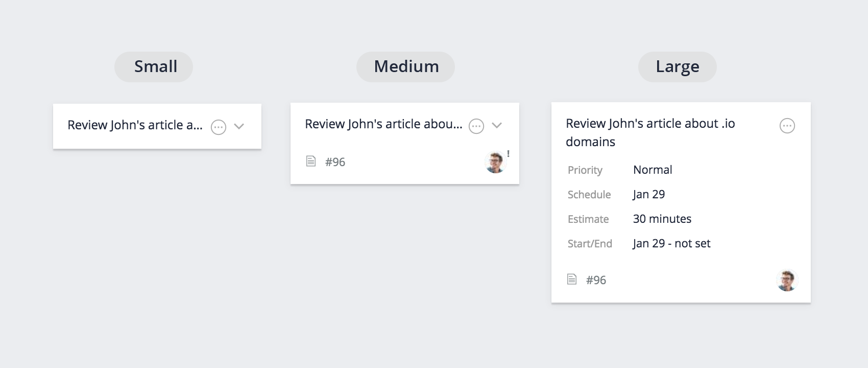Screen dimensions: 868x368
Task: Click assignee avatar on the Medium card
Action: 495,163
